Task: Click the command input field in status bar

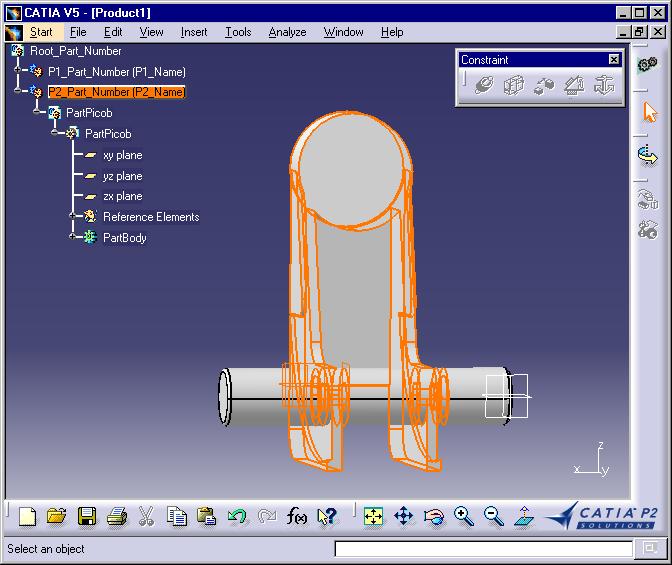Action: tap(483, 549)
